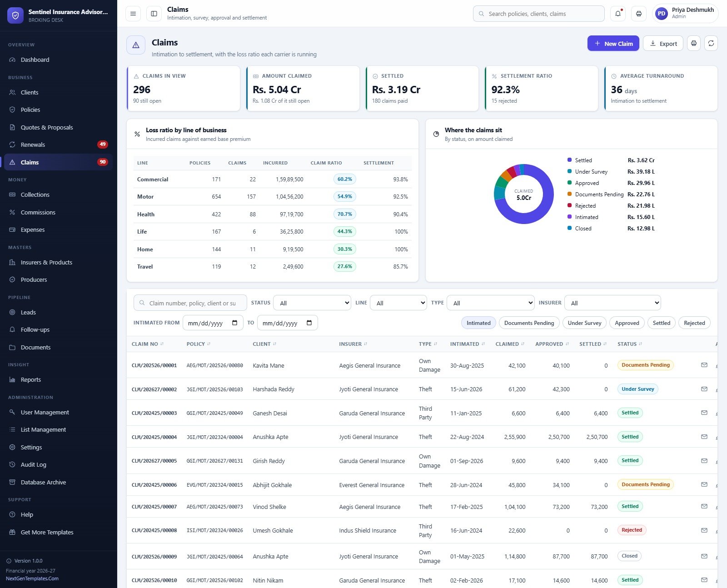The width and height of the screenshot is (727, 588).
Task: Click the Rejected legend color dot
Action: pos(569,205)
